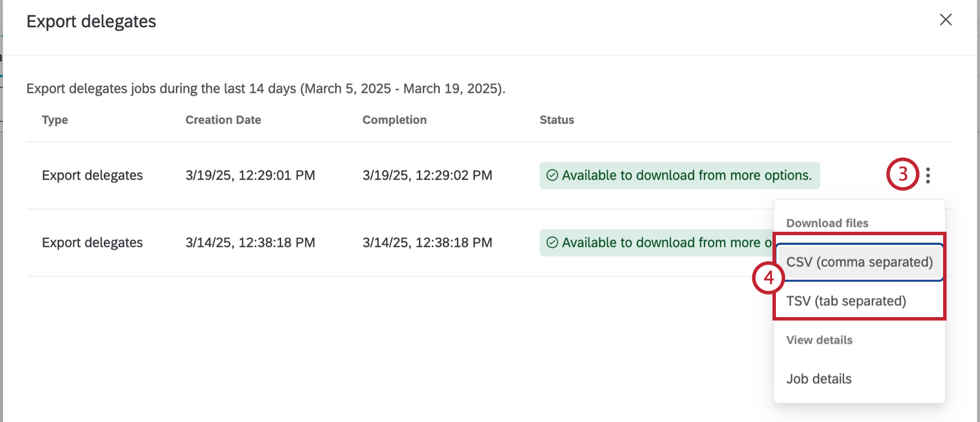
Task: Select the Type column header
Action: click(55, 120)
